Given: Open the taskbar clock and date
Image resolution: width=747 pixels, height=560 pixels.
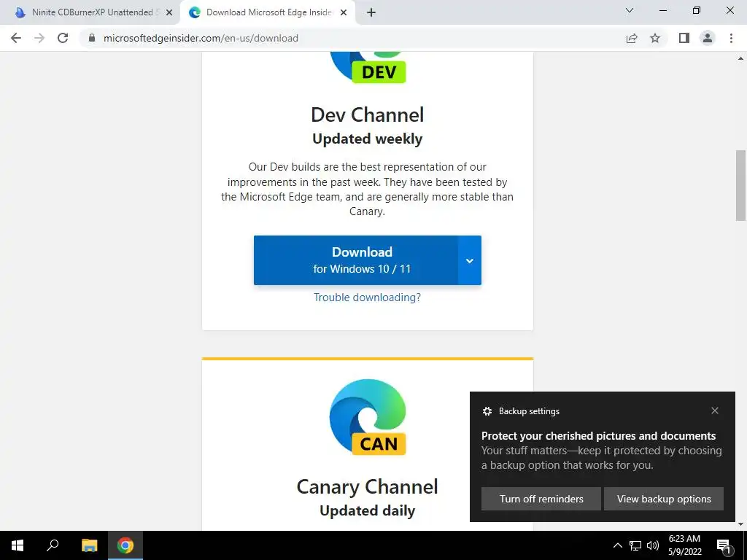Looking at the screenshot, I should tap(684, 545).
